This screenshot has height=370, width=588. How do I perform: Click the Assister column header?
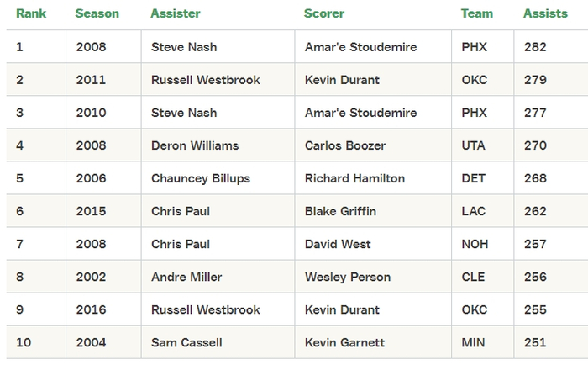click(x=175, y=13)
